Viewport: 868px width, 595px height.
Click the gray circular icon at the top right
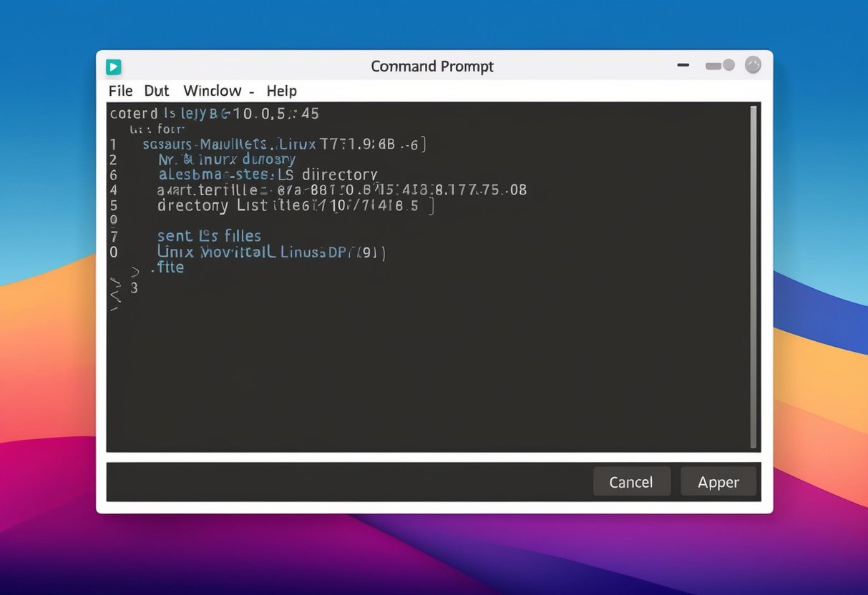click(753, 64)
